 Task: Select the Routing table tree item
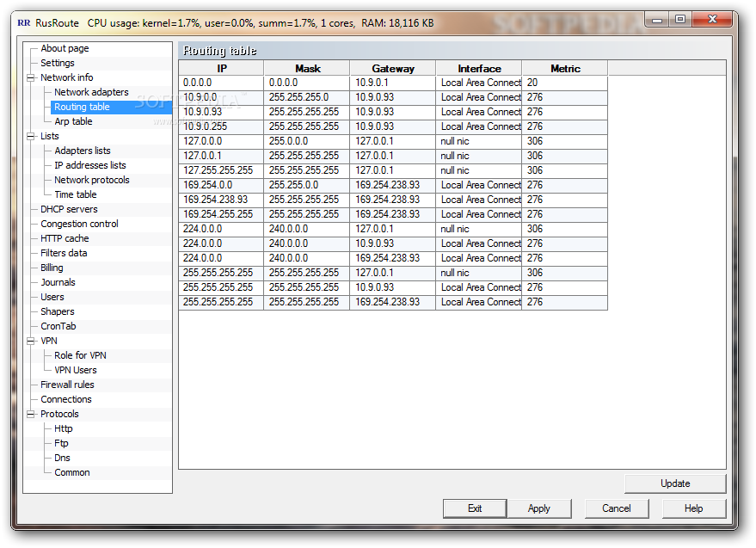click(x=82, y=107)
